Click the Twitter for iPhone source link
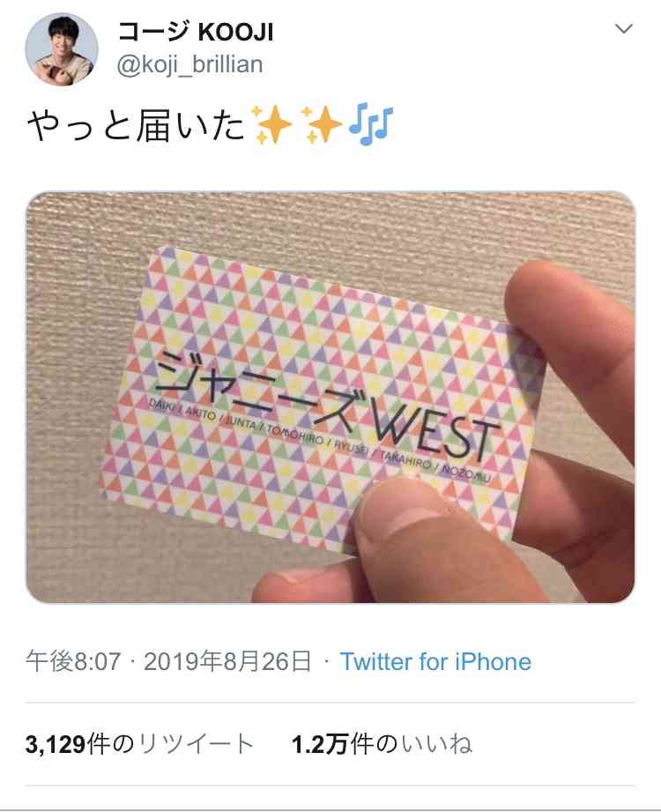The image size is (661, 812). pos(435,662)
